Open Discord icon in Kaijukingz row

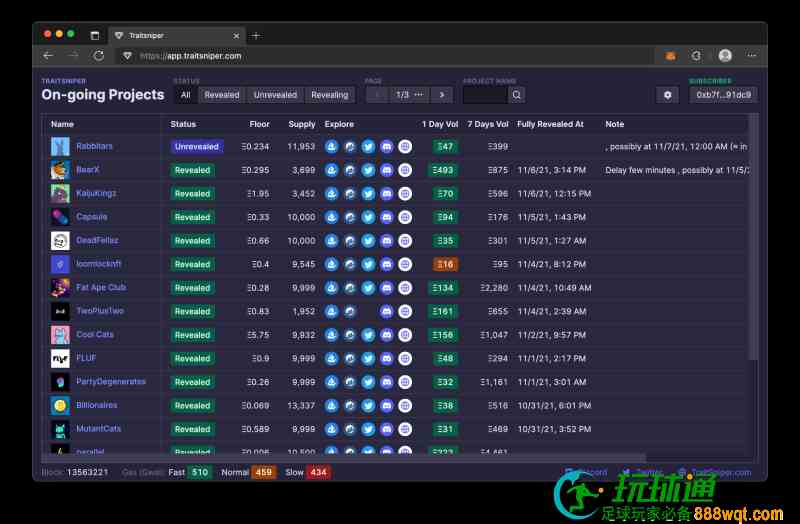tap(387, 194)
